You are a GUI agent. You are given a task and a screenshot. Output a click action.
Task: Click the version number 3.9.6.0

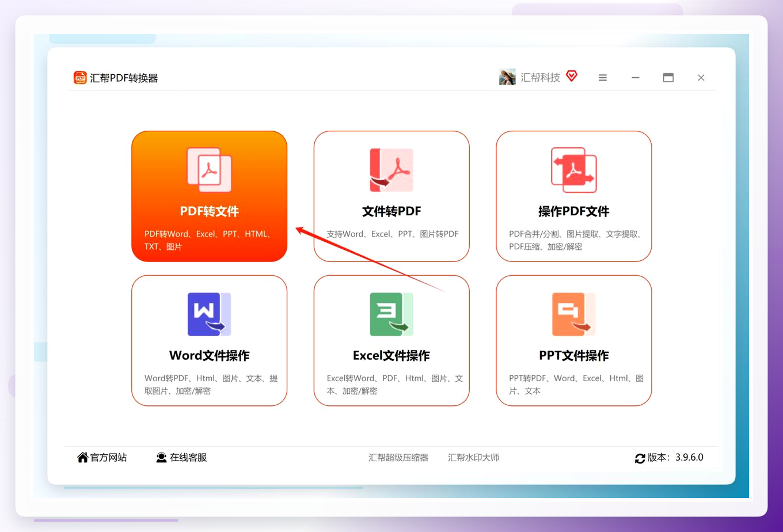689,457
